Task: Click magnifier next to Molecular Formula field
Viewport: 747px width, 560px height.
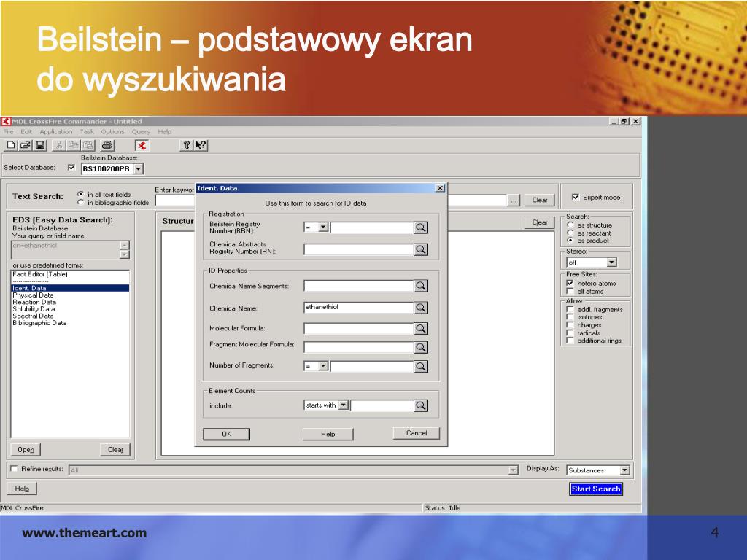Action: 421,329
